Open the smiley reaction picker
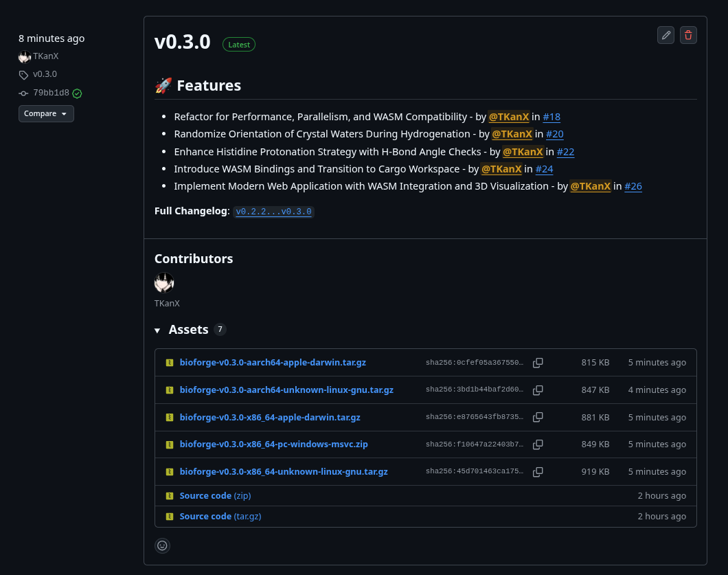The width and height of the screenshot is (728, 575). point(162,545)
